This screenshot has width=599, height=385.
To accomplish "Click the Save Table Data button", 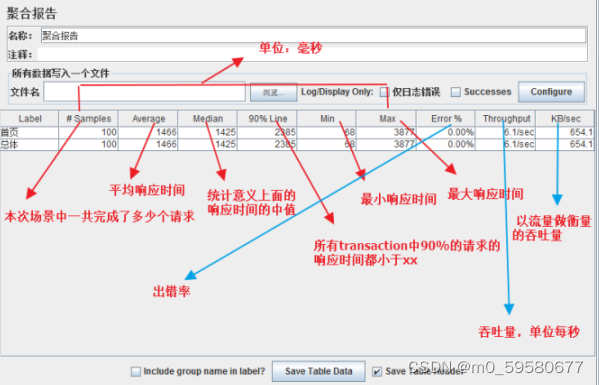I will 319,371.
